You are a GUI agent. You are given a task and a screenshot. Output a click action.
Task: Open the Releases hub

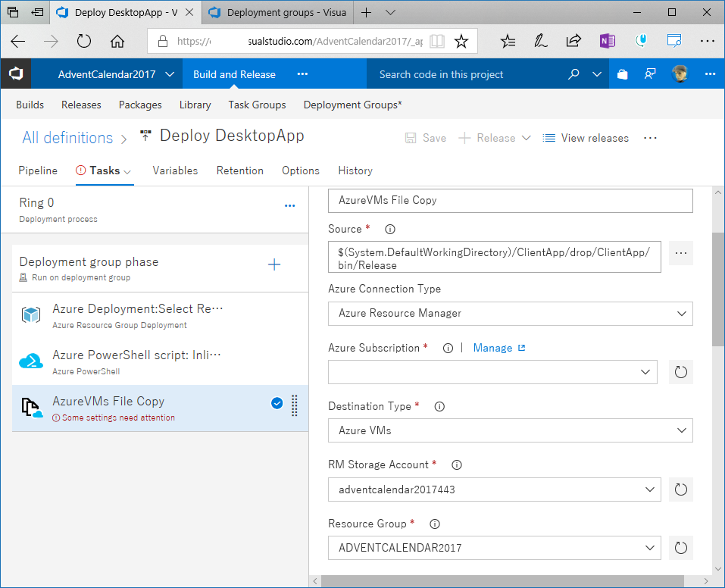pos(81,105)
